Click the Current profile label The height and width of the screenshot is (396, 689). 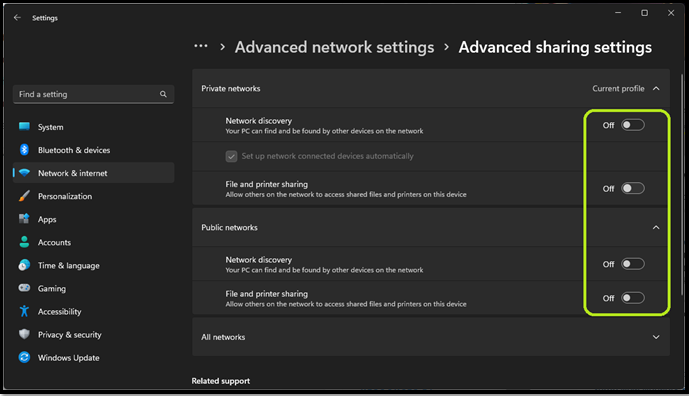pyautogui.click(x=618, y=88)
